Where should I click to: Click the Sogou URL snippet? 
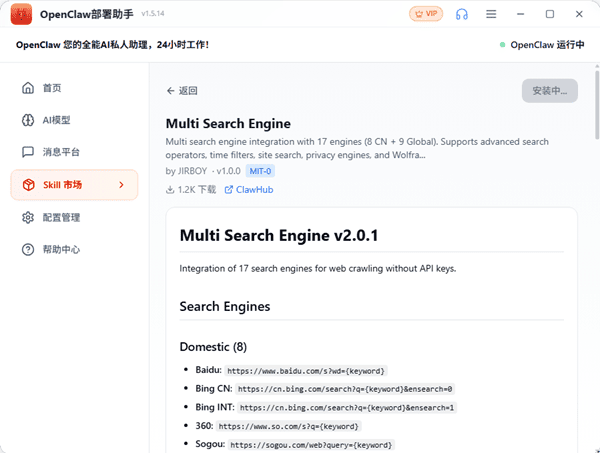(311, 445)
